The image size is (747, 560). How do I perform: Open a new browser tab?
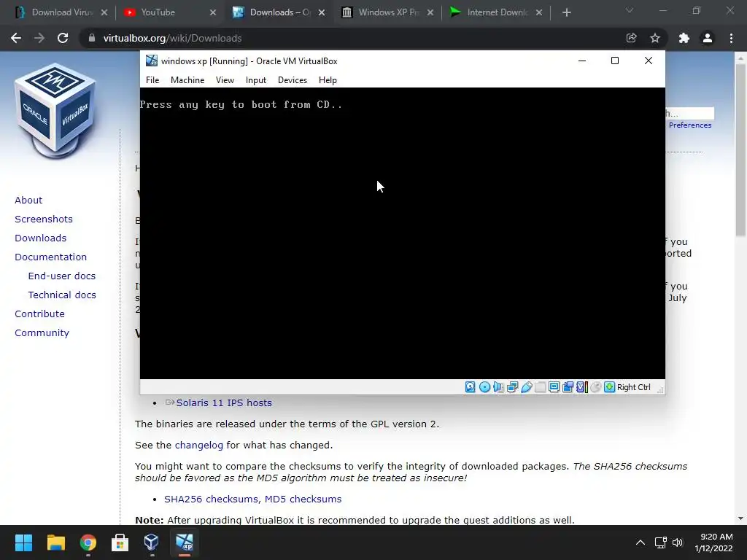566,13
